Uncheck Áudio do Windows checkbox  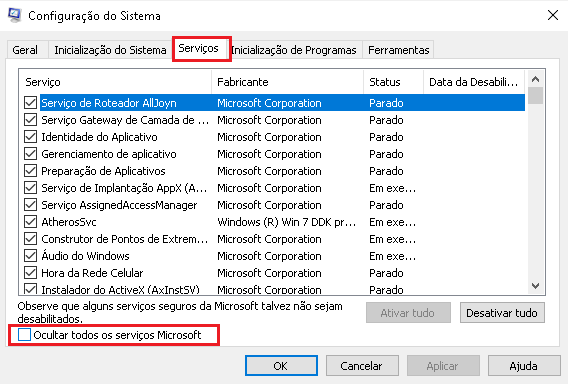click(30, 256)
